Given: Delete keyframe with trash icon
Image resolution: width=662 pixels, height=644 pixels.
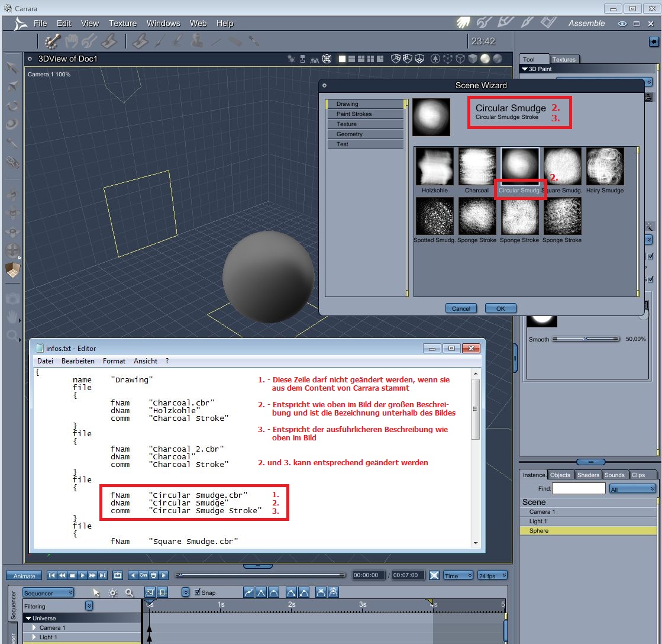Looking at the screenshot, I should 154,575.
